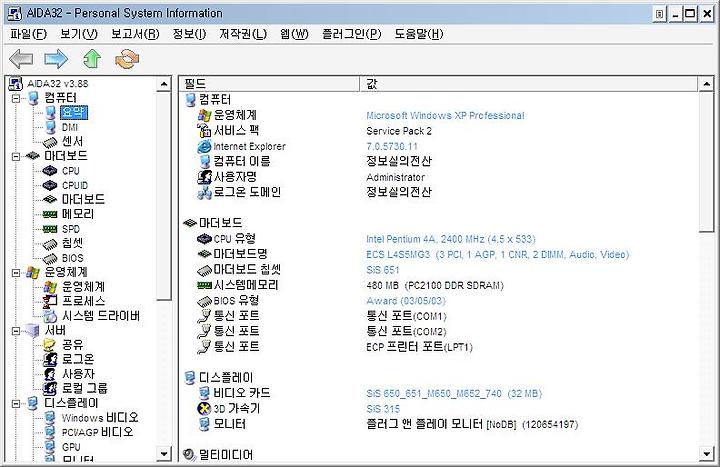This screenshot has height=467, width=720.
Task: Open the 7.0.5730.11 Internet Explorer link
Action: tap(392, 146)
